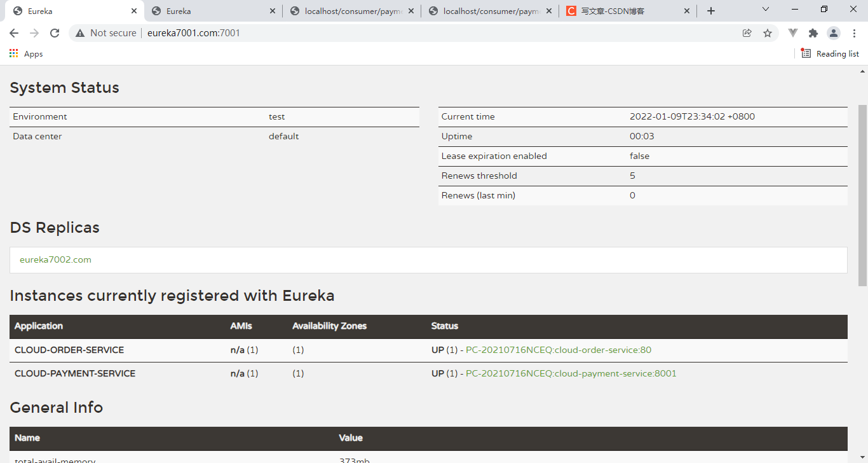Close the first Eureka tab
Viewport: 868px width, 463px height.
[x=133, y=11]
